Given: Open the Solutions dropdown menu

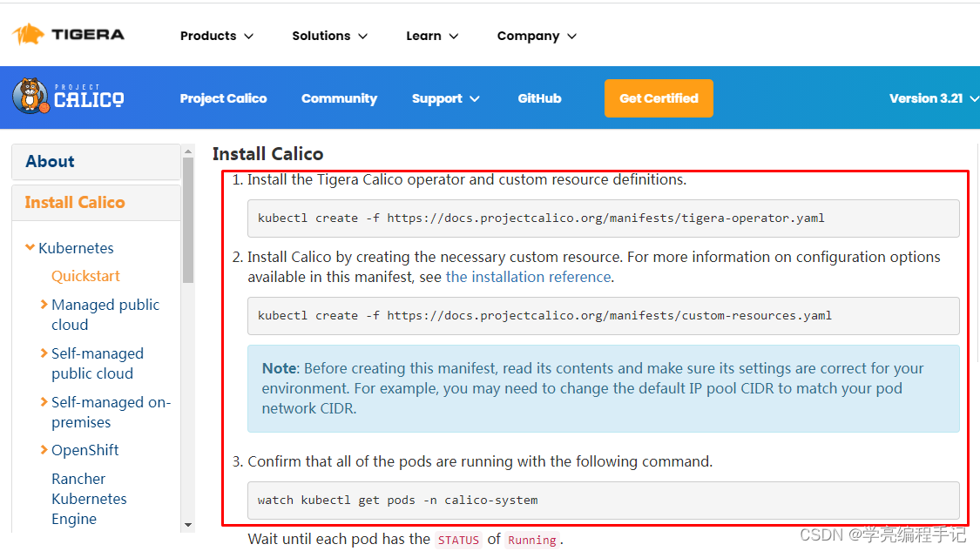Looking at the screenshot, I should point(329,36).
